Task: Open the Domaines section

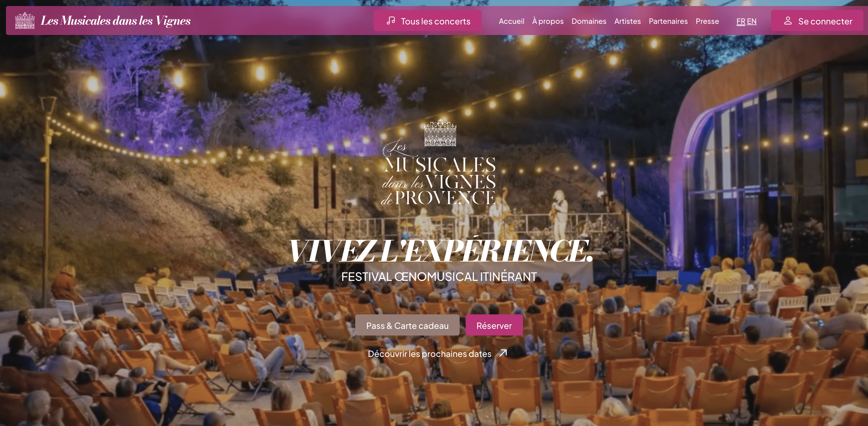Action: 589,21
